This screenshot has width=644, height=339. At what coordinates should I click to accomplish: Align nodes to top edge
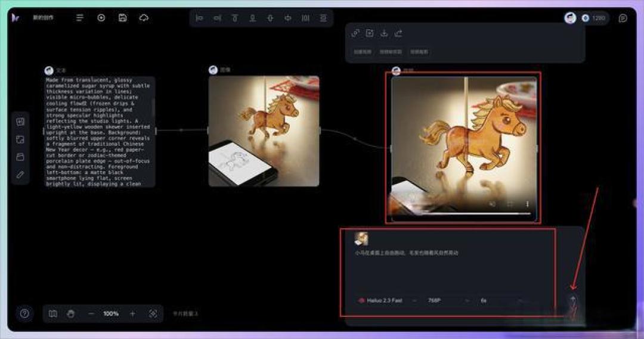pos(235,18)
